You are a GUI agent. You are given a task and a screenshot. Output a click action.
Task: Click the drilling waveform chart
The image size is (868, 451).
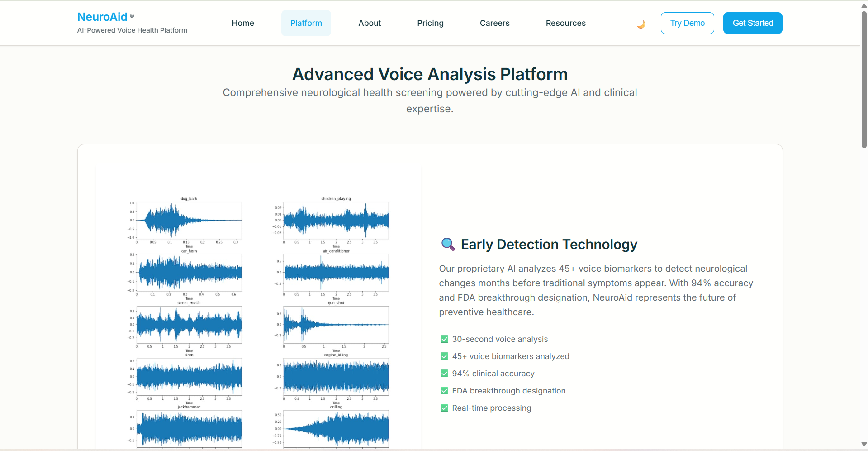click(336, 429)
